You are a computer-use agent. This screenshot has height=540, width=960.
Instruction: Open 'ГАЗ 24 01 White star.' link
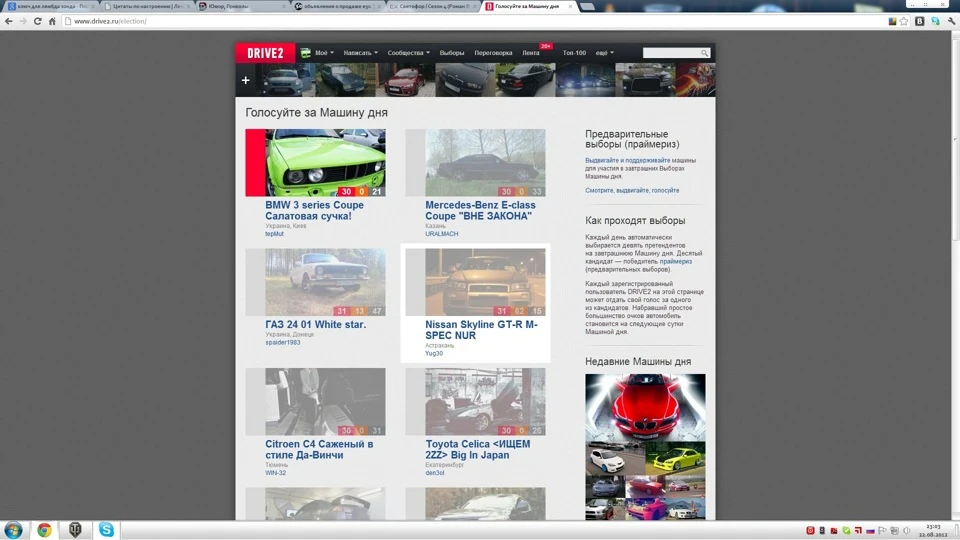(315, 324)
